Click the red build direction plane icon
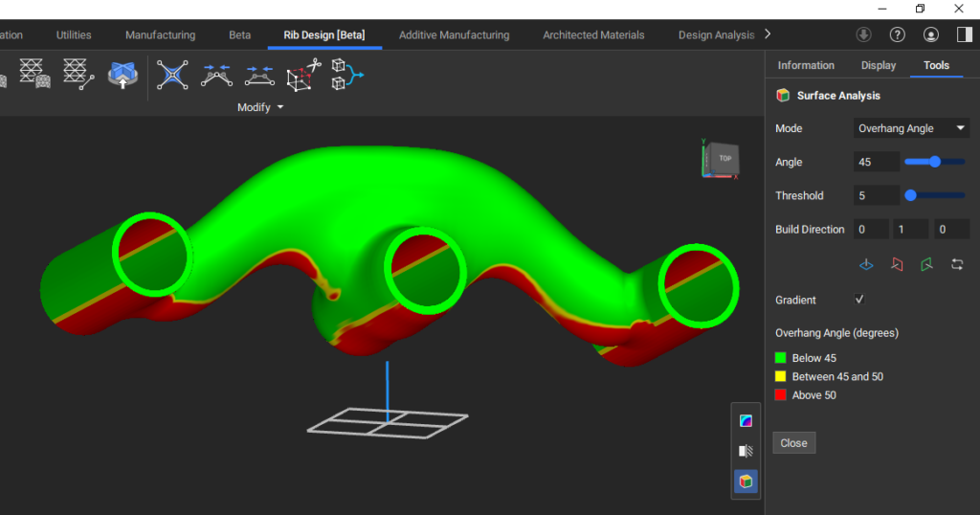Screen dimensions: 980x515 coord(897,264)
